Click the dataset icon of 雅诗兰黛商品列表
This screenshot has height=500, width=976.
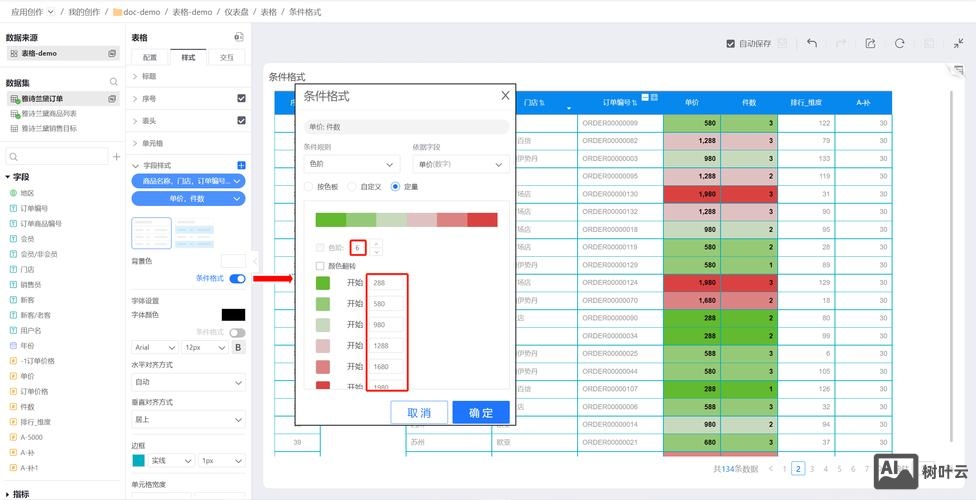(x=15, y=114)
